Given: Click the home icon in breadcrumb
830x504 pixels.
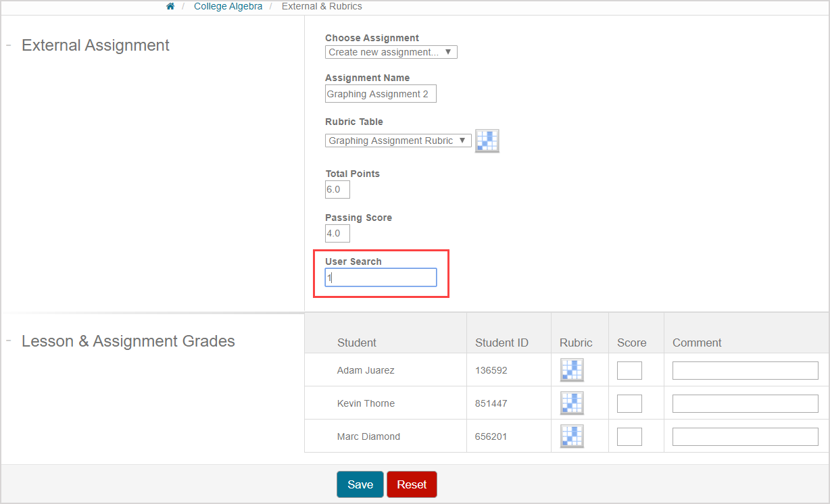Looking at the screenshot, I should tap(170, 6).
